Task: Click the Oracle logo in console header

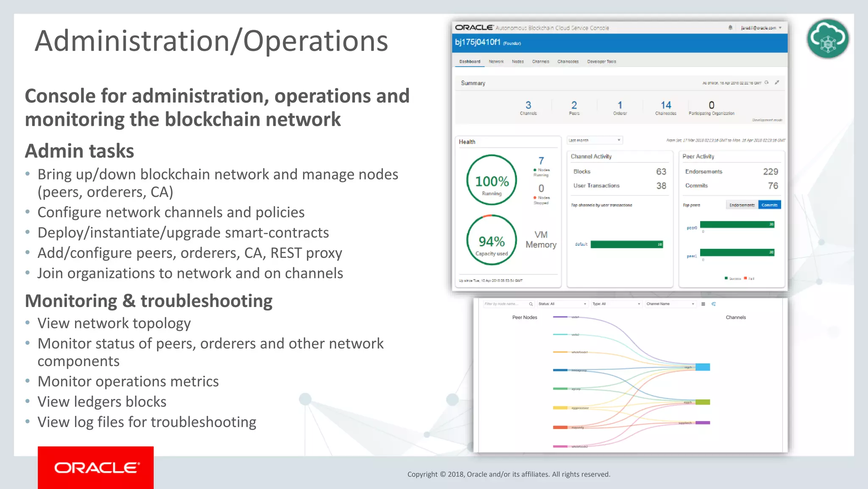Action: (x=474, y=28)
